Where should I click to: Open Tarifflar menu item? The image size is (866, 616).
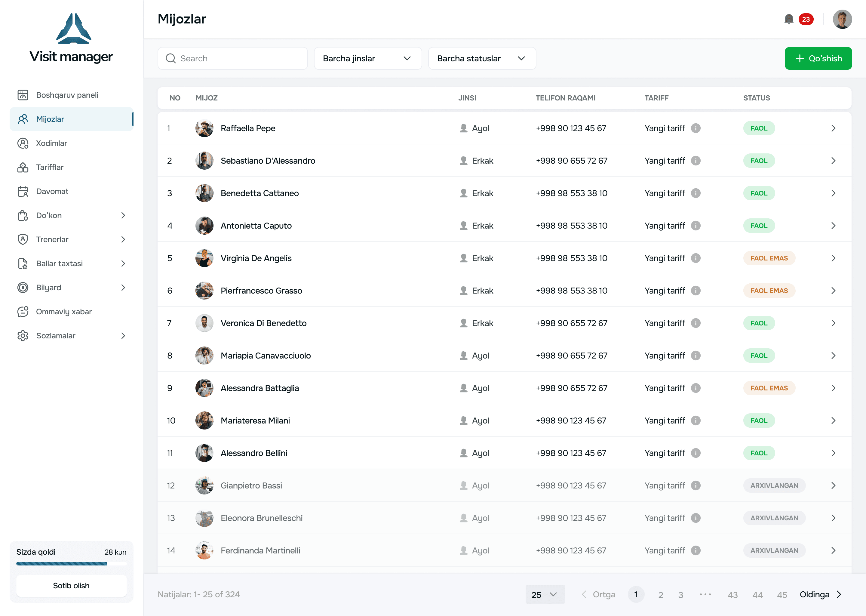click(x=71, y=167)
